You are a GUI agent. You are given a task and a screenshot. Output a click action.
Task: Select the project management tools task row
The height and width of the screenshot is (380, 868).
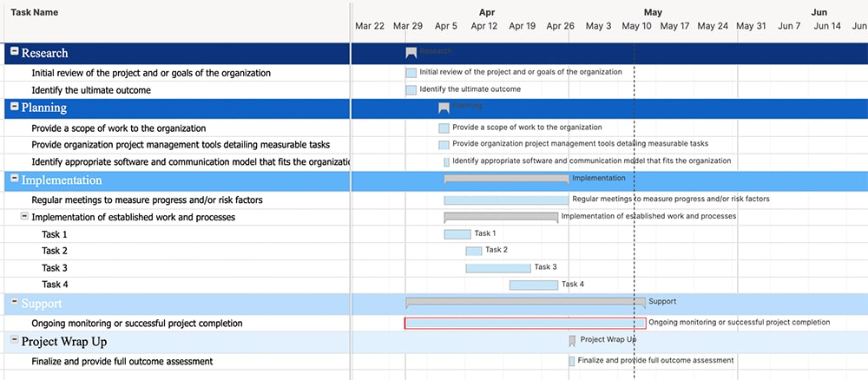181,145
